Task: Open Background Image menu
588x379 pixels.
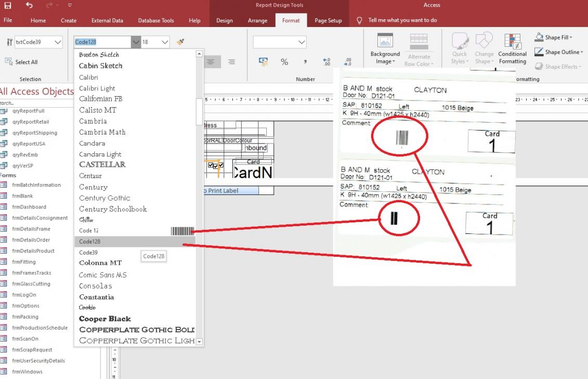Action: (x=385, y=49)
